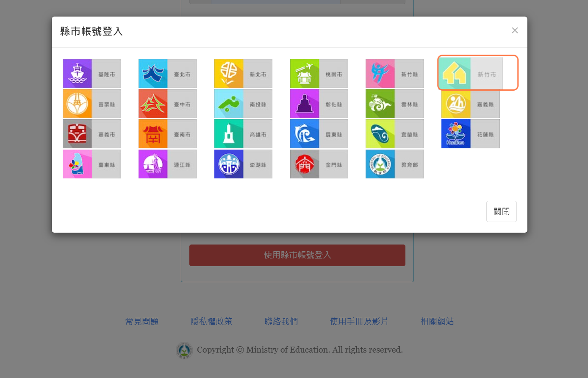The image size is (588, 378).
Task: Select the 彰化縣 Buddha icon tile
Action: tap(319, 104)
